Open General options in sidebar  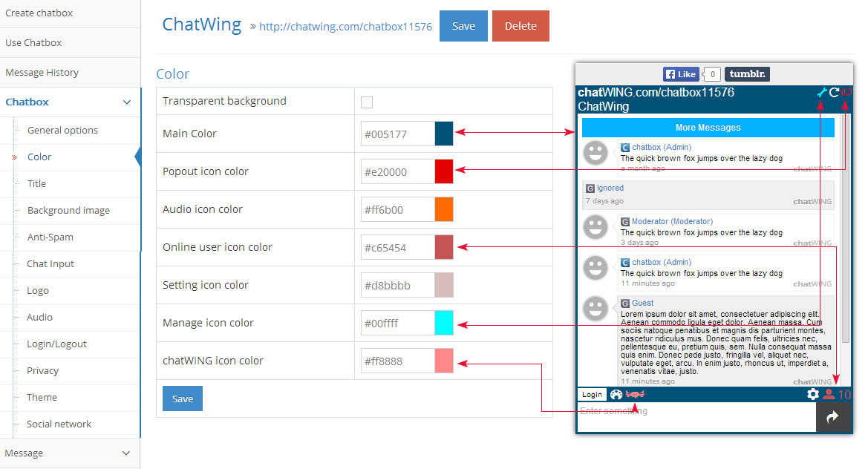[x=62, y=130]
